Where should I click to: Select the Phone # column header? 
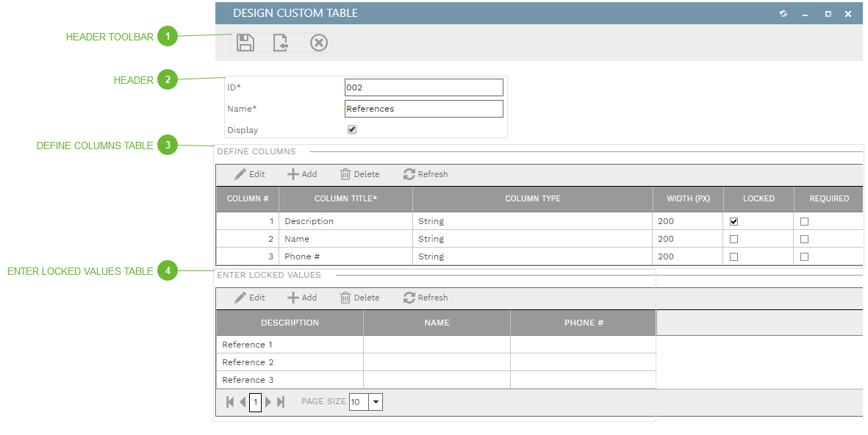[x=583, y=323]
